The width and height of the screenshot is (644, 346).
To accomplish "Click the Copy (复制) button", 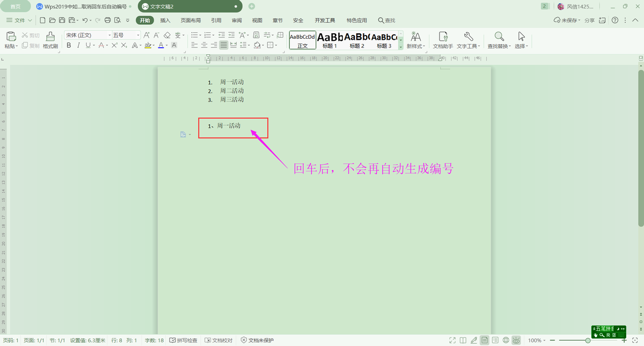I will pyautogui.click(x=31, y=46).
